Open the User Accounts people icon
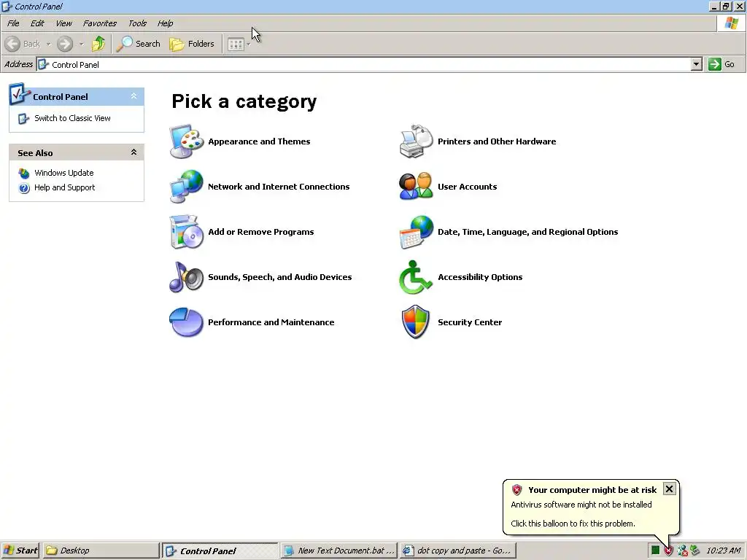The image size is (747, 560). coord(416,186)
